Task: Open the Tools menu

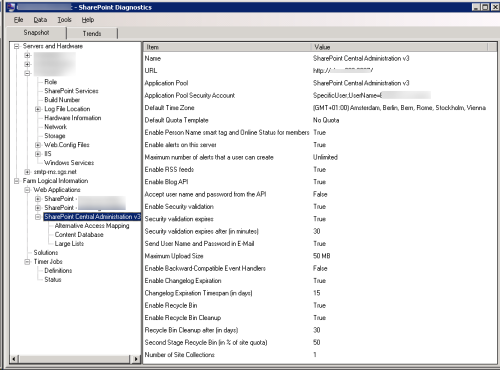Action: coord(64,20)
